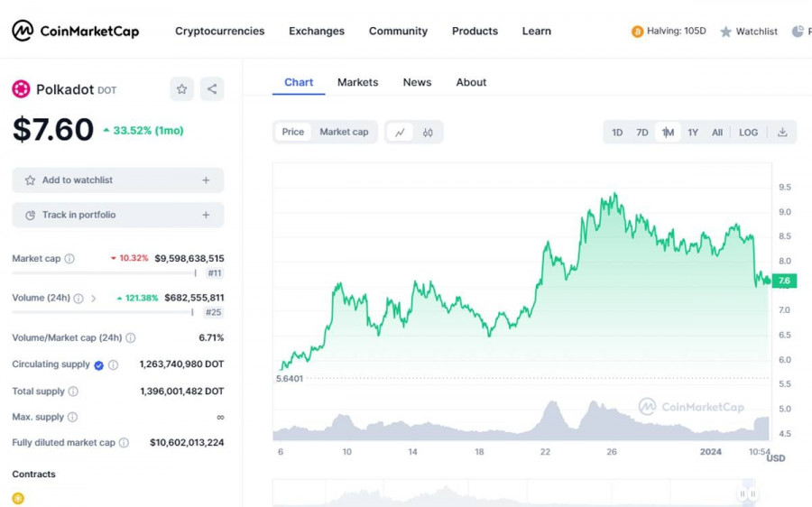Open Market cap info tooltip icon

[69, 259]
